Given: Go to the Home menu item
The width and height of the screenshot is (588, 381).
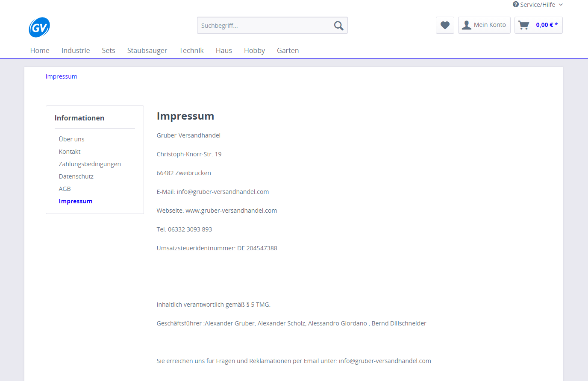Looking at the screenshot, I should coord(40,50).
